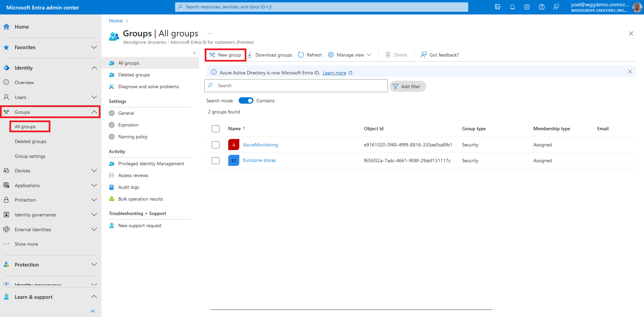Screen dimensions: 644x317
Task: Open Audit logs in Activity menu
Action: click(128, 187)
